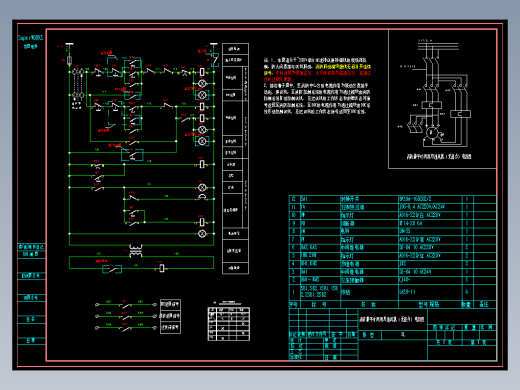Select the first terminal signal label box
The width and height of the screenshot is (520, 390).
pyautogui.click(x=170, y=304)
